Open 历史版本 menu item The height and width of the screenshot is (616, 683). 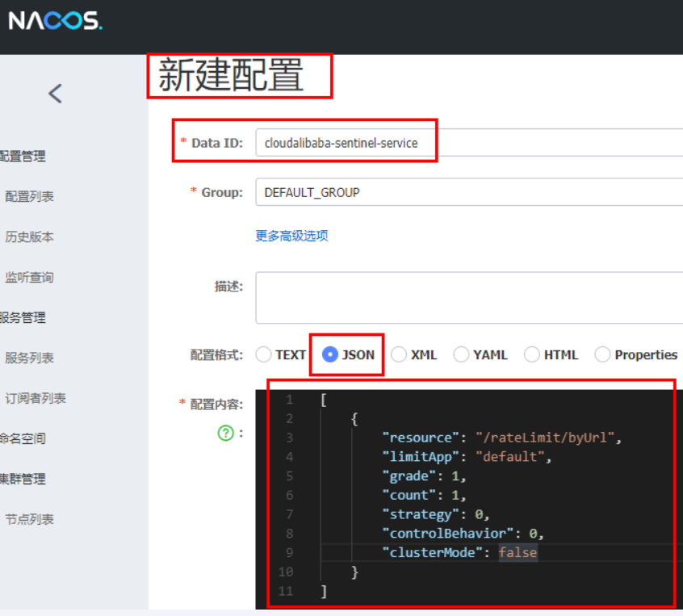coord(29,237)
